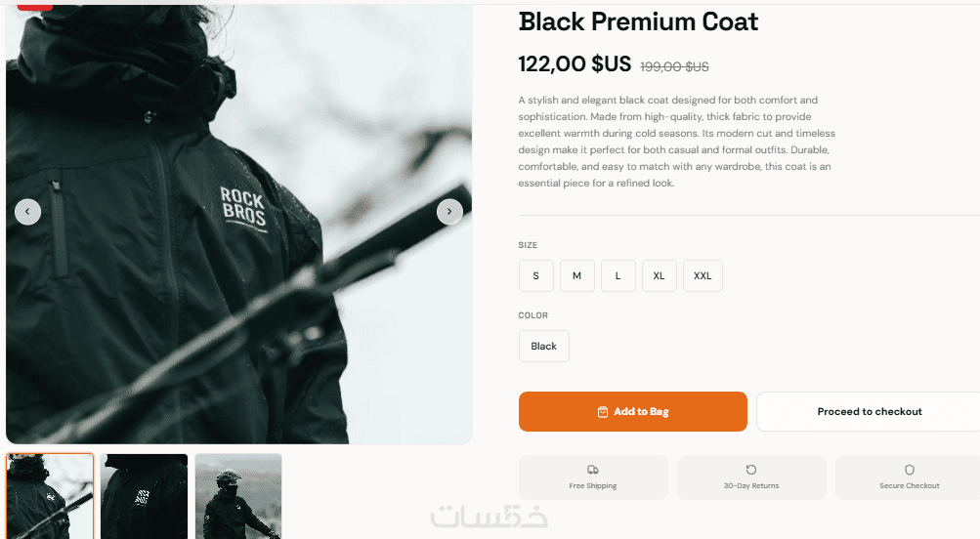Click the previous image arrow on the carousel
980x539 pixels.
27,212
